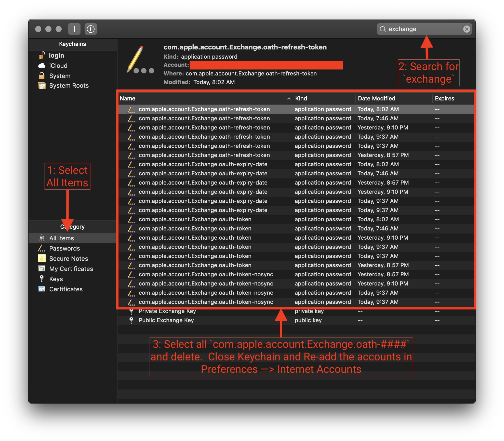The height and width of the screenshot is (441, 504).
Task: Click the certificate folder icon by System Roots
Action: click(42, 86)
